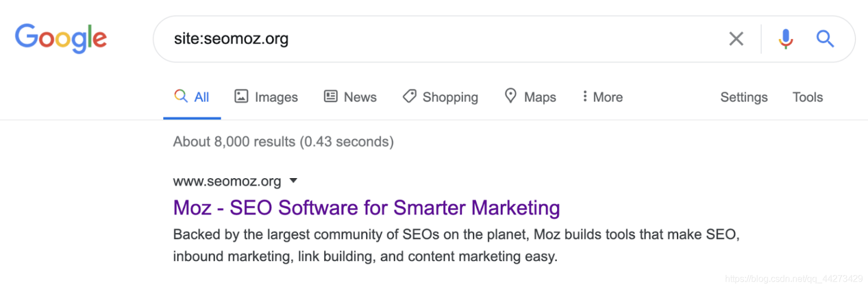868x289 pixels.
Task: Click the Google logo
Action: click(x=61, y=38)
